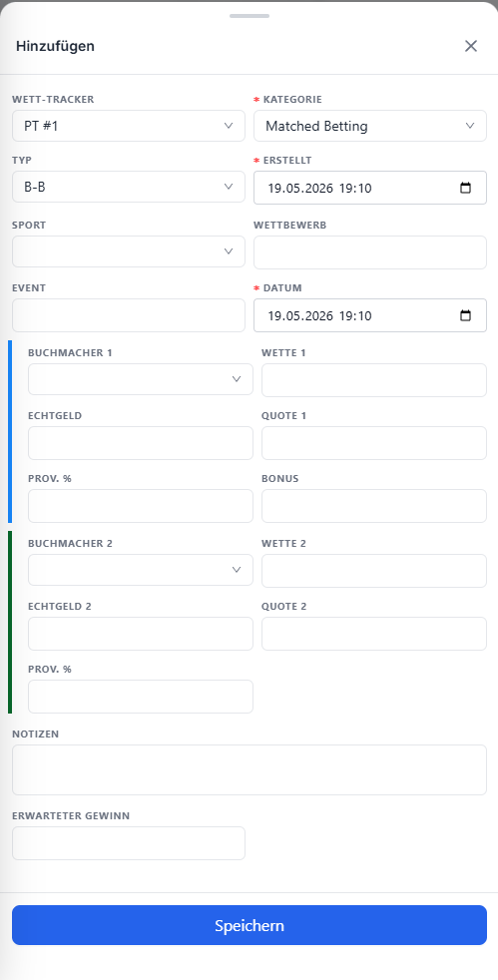
Task: Focus the Wettbewerb text field
Action: tap(370, 252)
